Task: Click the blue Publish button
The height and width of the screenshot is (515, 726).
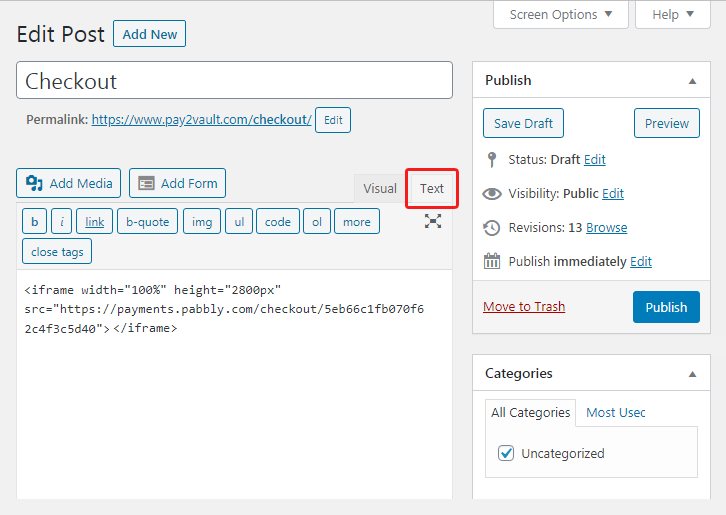Action: tap(666, 307)
